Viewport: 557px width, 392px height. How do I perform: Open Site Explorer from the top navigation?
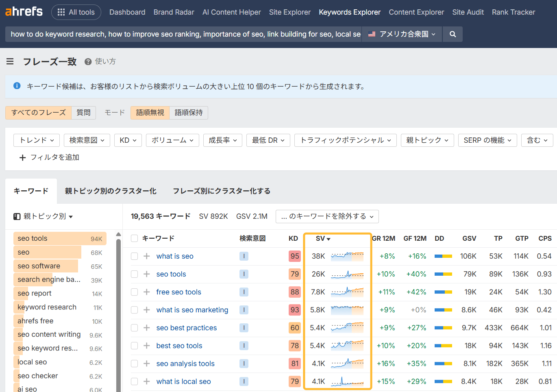pos(289,12)
